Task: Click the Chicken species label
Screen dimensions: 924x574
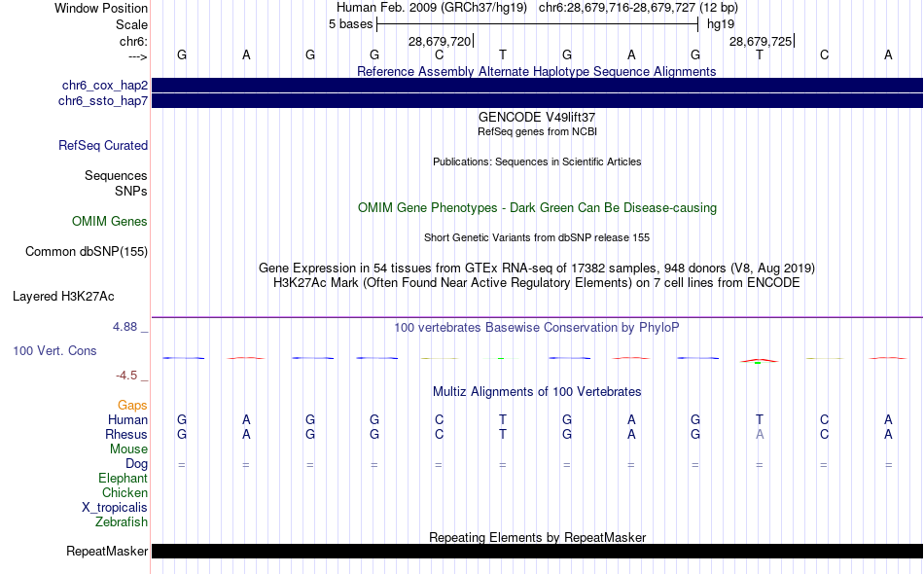Action: (124, 492)
